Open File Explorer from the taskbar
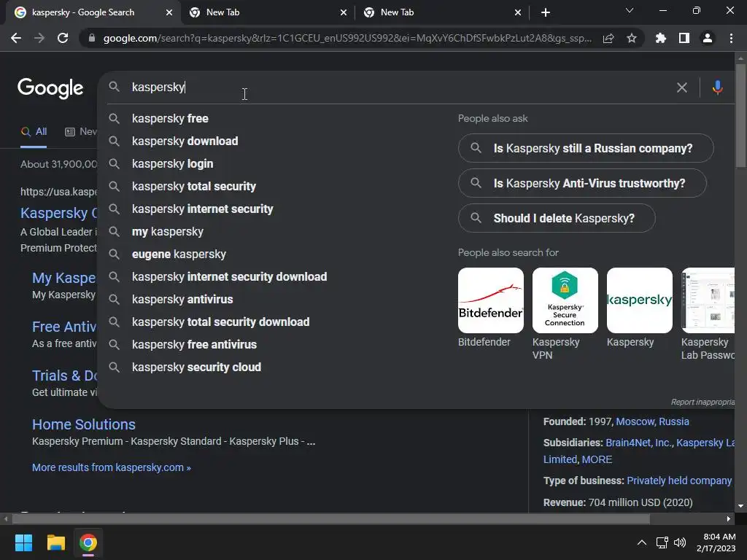 [x=55, y=542]
